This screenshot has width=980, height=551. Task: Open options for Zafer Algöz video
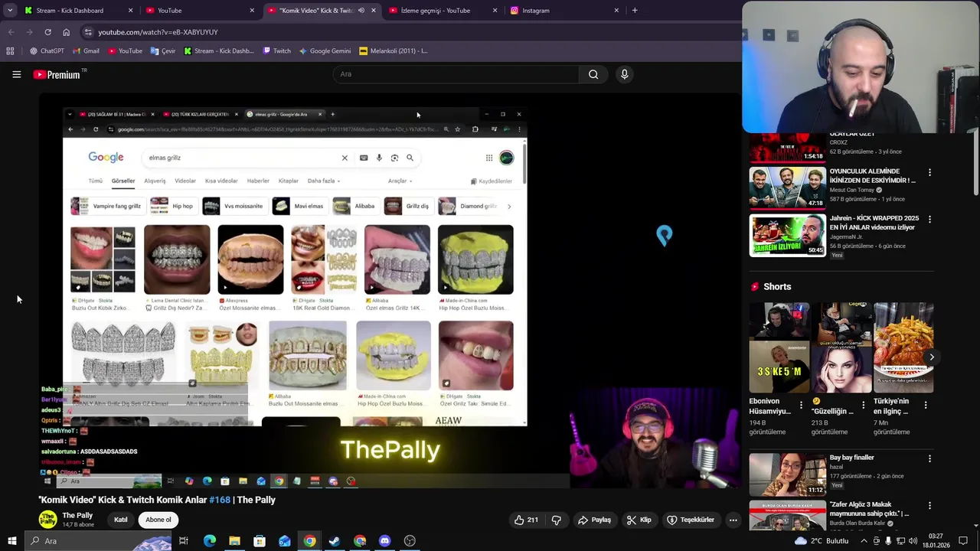tap(929, 506)
